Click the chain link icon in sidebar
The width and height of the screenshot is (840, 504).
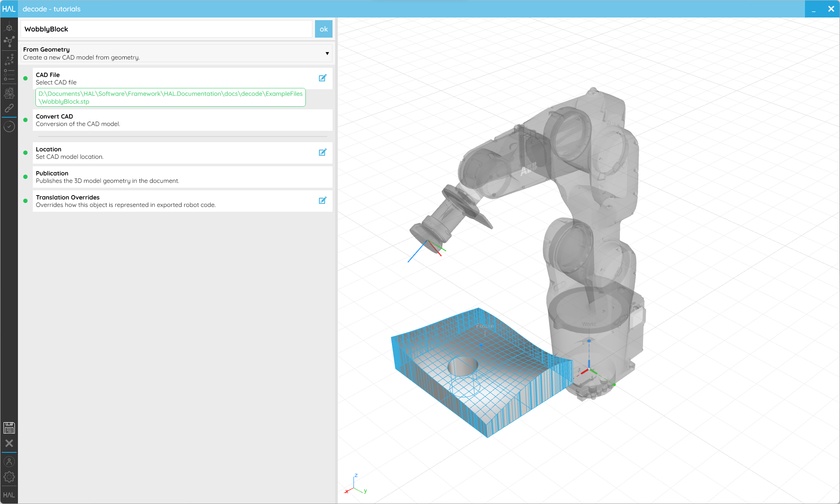9,108
